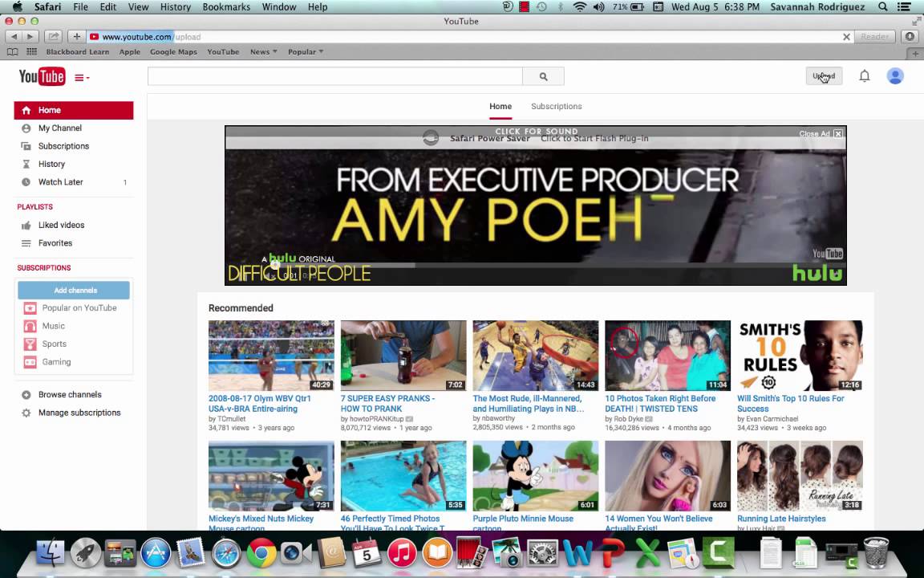Viewport: 924px width, 578px height.
Task: Open iTunes from the Dock
Action: [x=401, y=553]
